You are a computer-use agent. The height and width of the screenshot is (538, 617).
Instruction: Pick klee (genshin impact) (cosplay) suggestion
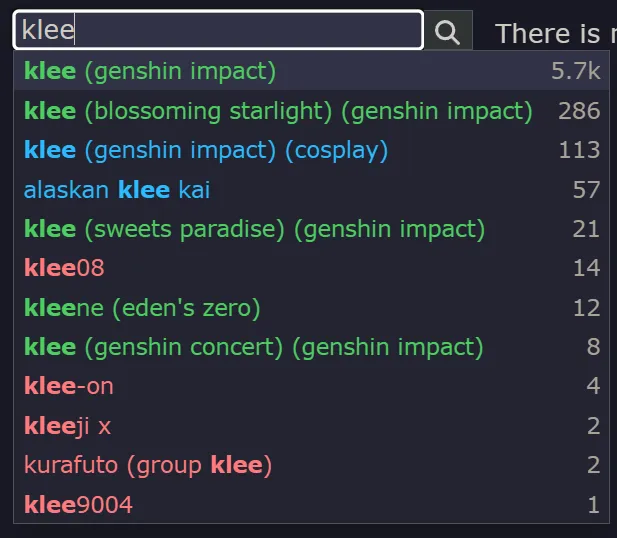[311, 150]
